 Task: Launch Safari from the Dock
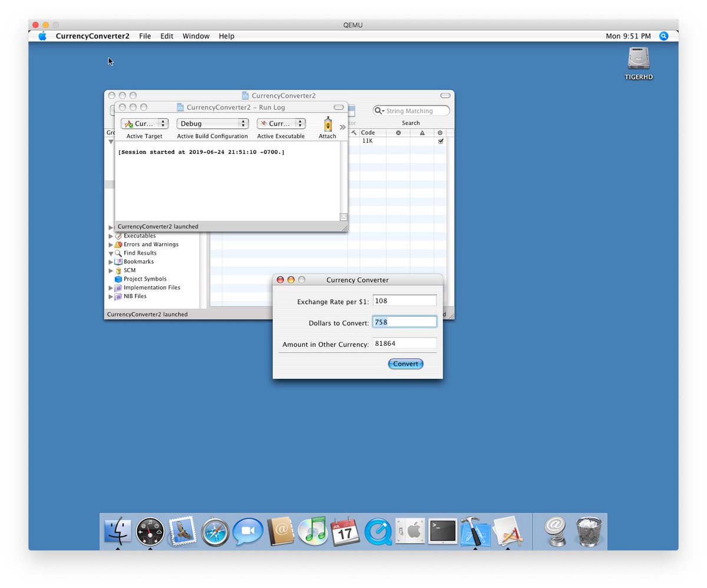tap(214, 531)
